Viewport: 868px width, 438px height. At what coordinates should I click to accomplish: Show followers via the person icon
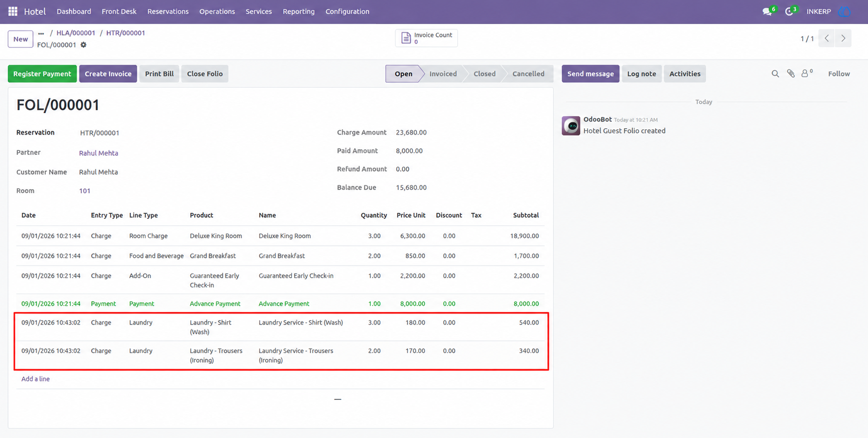[805, 74]
